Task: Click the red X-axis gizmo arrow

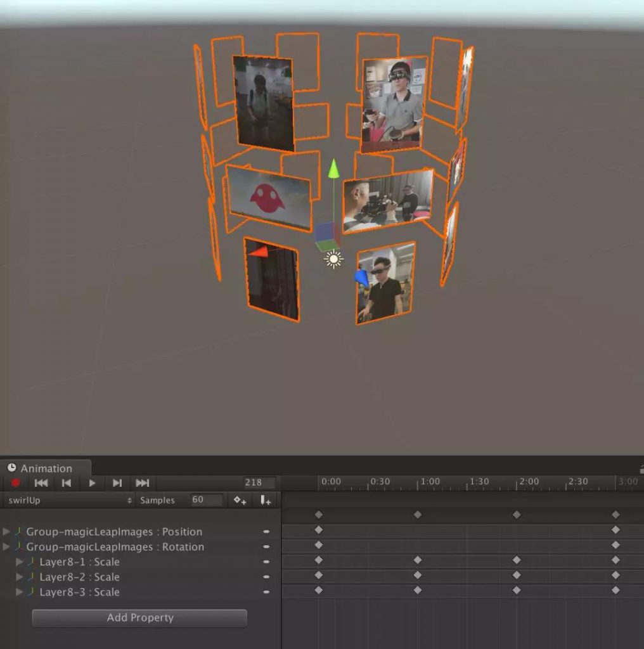Action: [259, 251]
